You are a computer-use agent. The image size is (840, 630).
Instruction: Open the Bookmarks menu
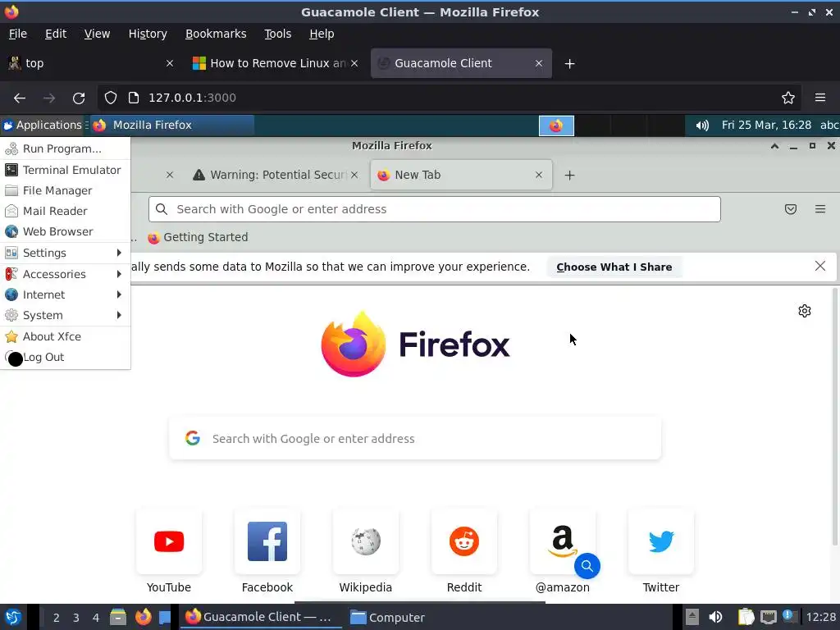pos(216,34)
